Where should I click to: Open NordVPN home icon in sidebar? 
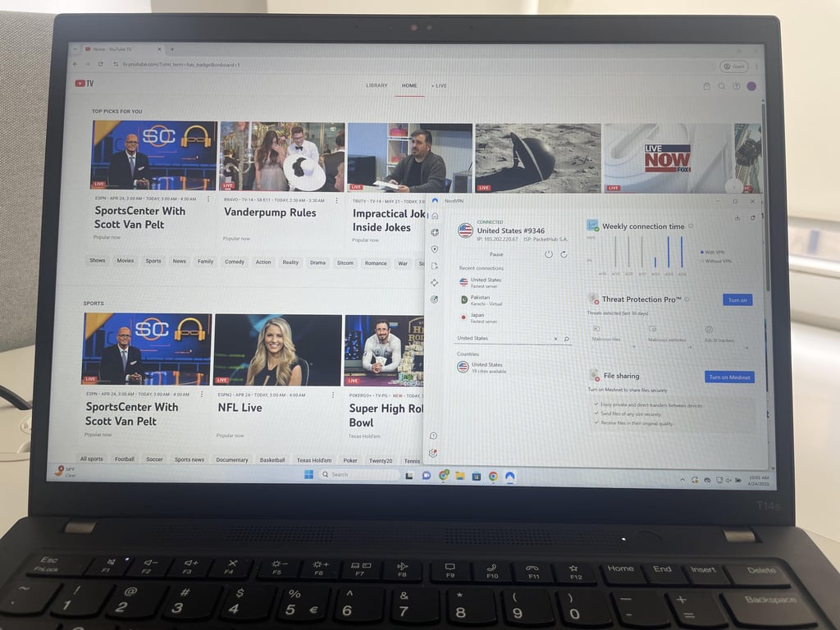pyautogui.click(x=435, y=216)
